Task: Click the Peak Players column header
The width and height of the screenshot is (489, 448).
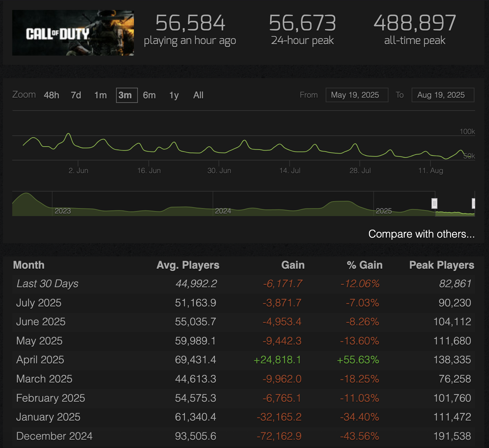Action: 442,265
